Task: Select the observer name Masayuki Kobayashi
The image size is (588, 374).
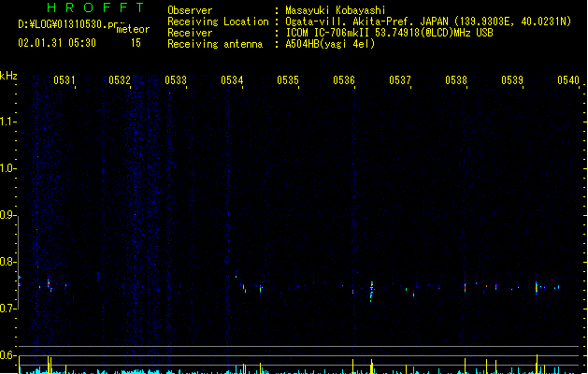Action: [336, 10]
